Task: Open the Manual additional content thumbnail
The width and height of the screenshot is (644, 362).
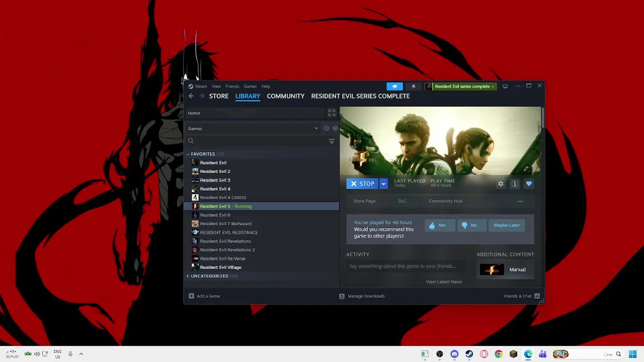Action: coord(492,270)
